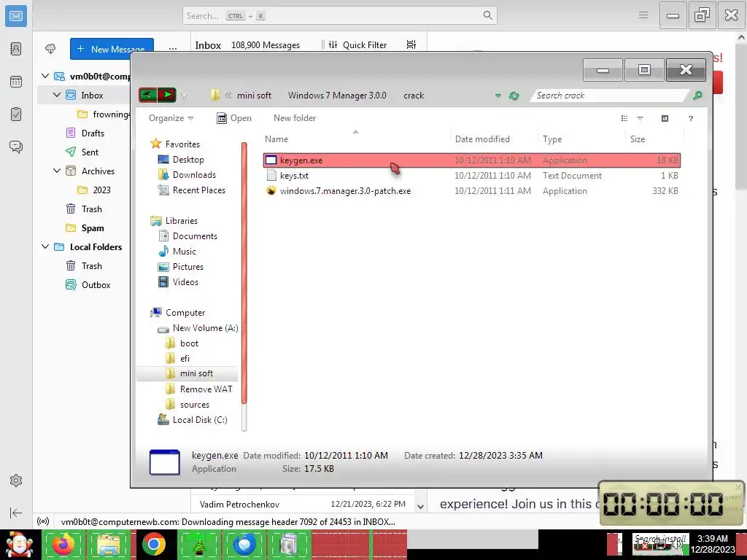Sort files by Name column
The image size is (747, 560).
point(356,139)
